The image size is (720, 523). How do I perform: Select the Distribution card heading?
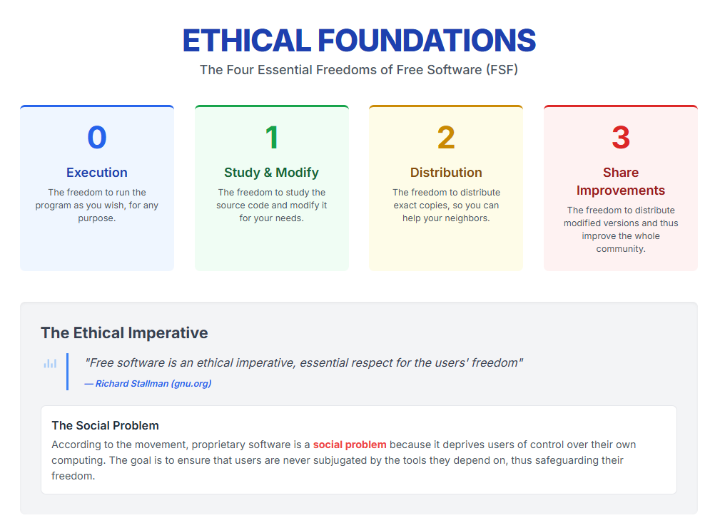coord(446,172)
